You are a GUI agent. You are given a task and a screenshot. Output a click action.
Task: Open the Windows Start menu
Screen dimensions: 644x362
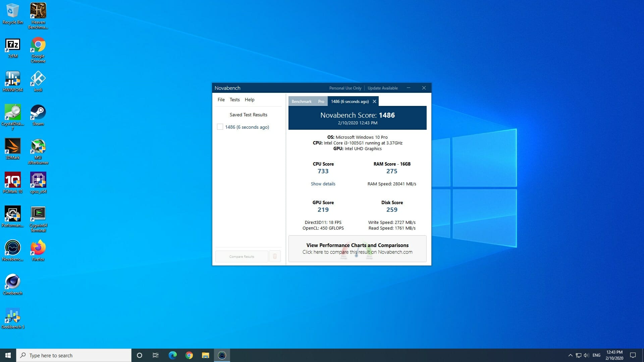[8, 355]
